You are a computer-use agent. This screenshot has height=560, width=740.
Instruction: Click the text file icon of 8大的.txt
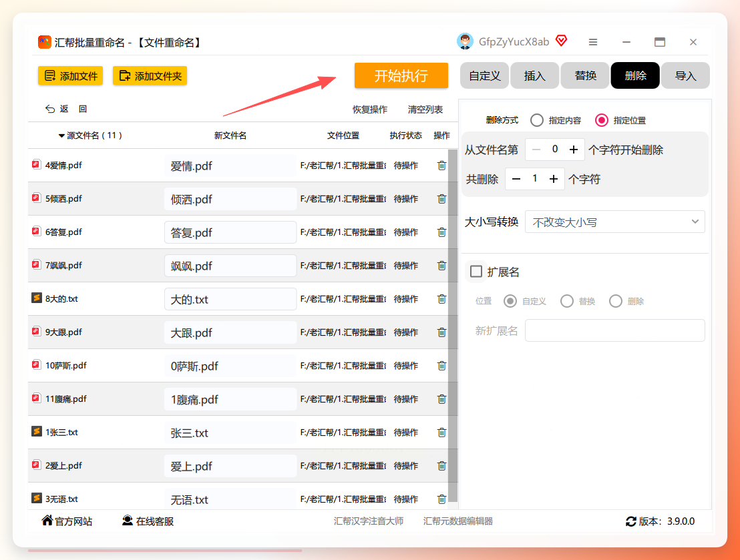[x=36, y=298]
